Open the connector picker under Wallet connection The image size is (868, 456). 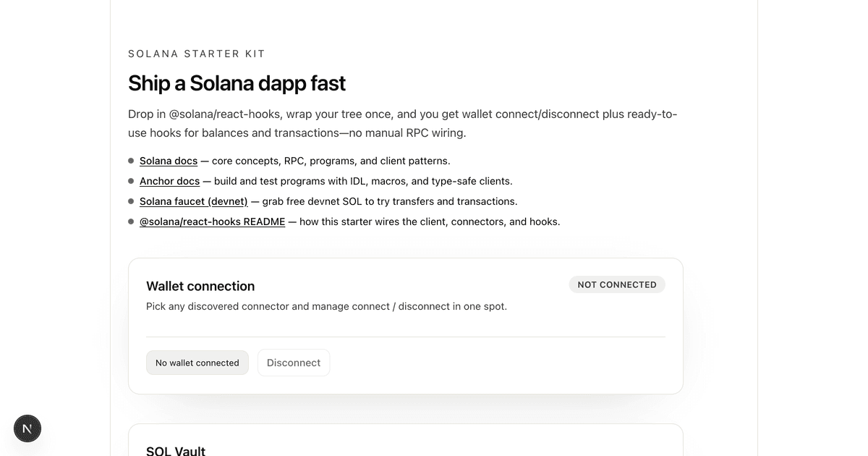pos(197,363)
